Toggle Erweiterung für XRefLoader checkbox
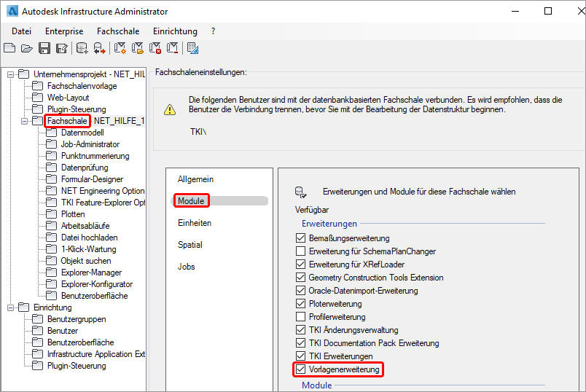 point(300,264)
